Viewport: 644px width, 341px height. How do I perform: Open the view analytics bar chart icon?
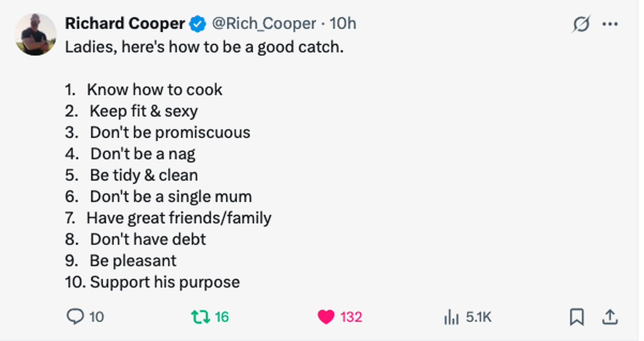tap(451, 318)
